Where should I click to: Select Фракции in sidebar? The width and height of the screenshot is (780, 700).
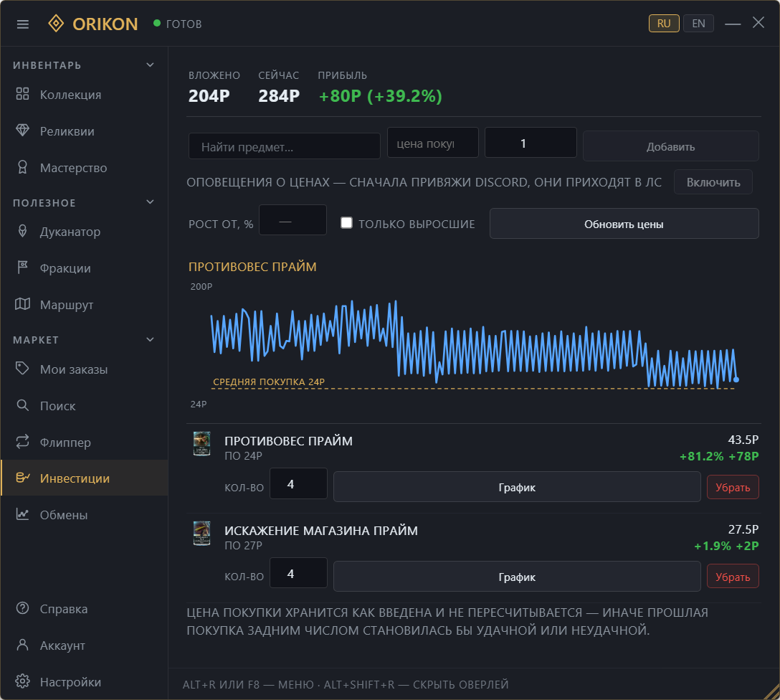coord(84,268)
